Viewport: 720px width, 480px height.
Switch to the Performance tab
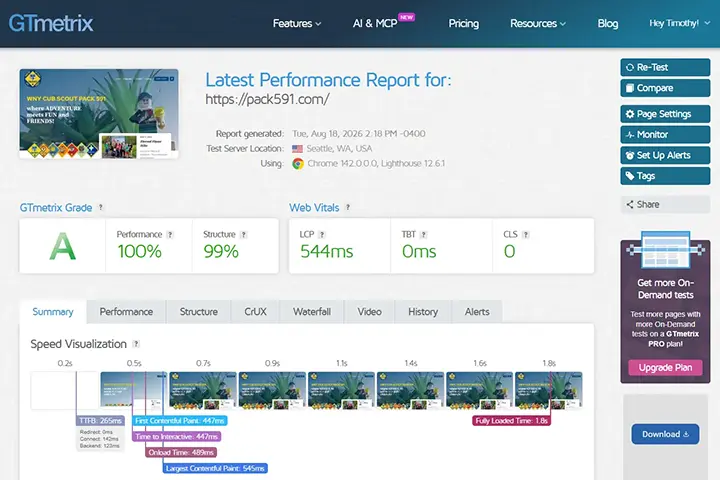pos(126,312)
